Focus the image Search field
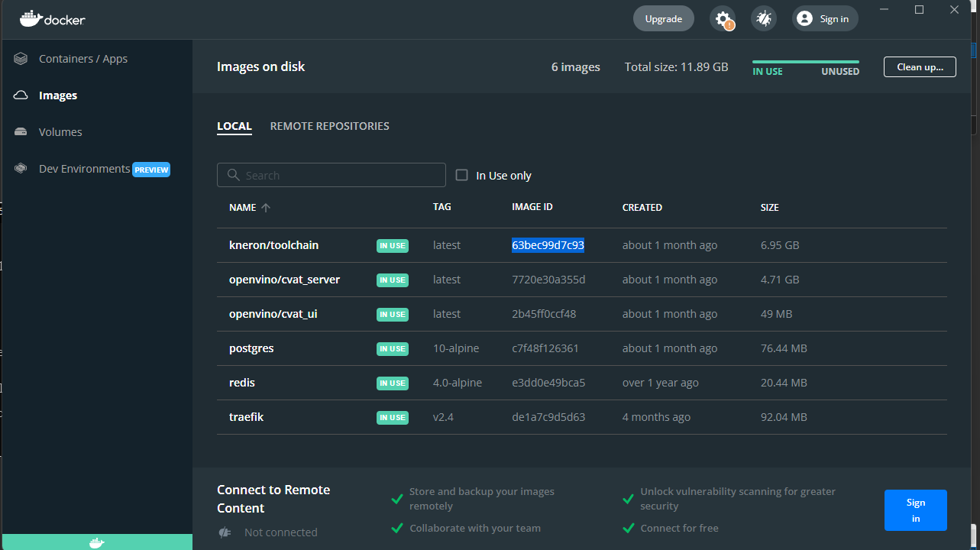Image resolution: width=980 pixels, height=550 pixels. [332, 175]
